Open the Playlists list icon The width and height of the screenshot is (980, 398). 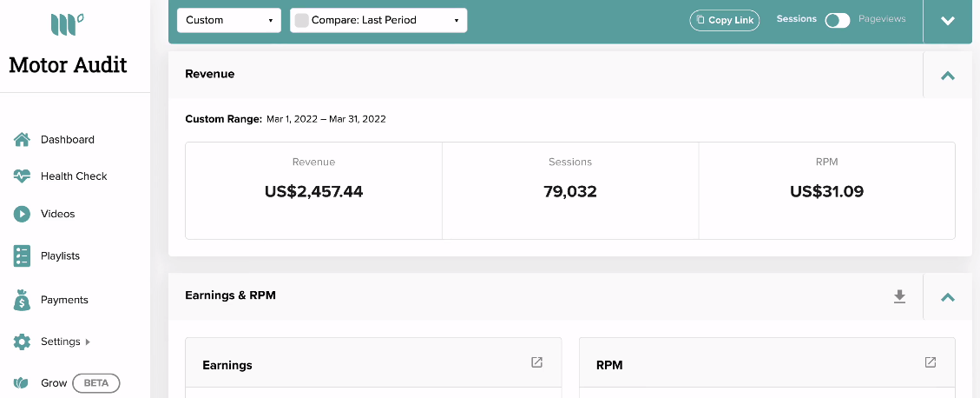(x=22, y=256)
